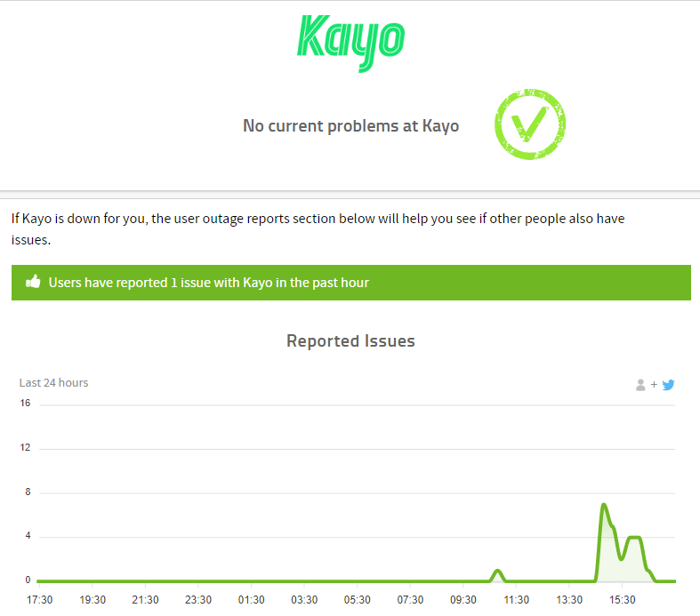Viewport: 700px width, 616px height.
Task: Click the 'If Kayo is down for you' paragraph
Action: click(318, 228)
